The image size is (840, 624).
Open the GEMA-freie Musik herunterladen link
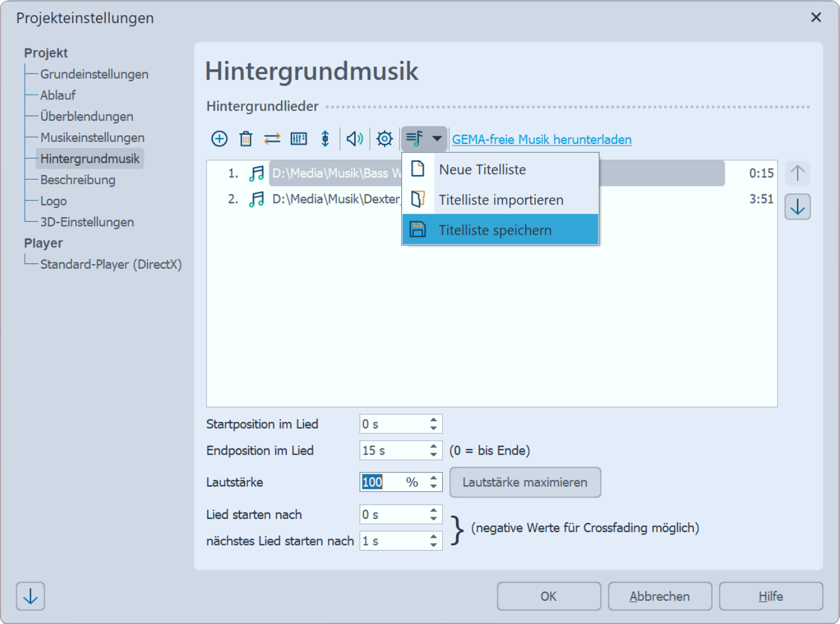tap(541, 139)
